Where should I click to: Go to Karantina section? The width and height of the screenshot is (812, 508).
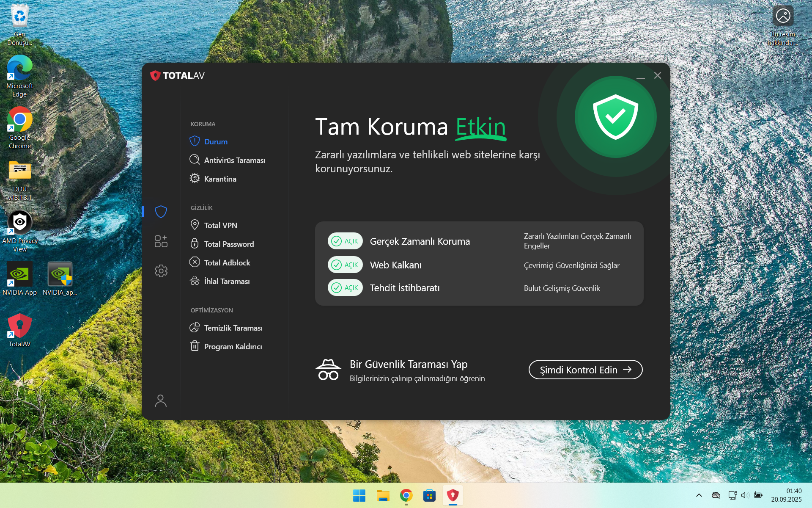220,179
